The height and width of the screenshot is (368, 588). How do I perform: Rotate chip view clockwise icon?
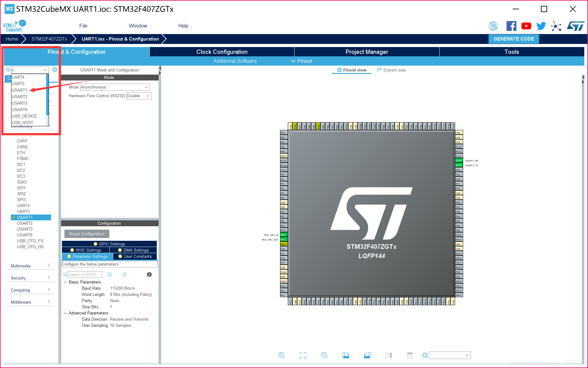click(346, 355)
